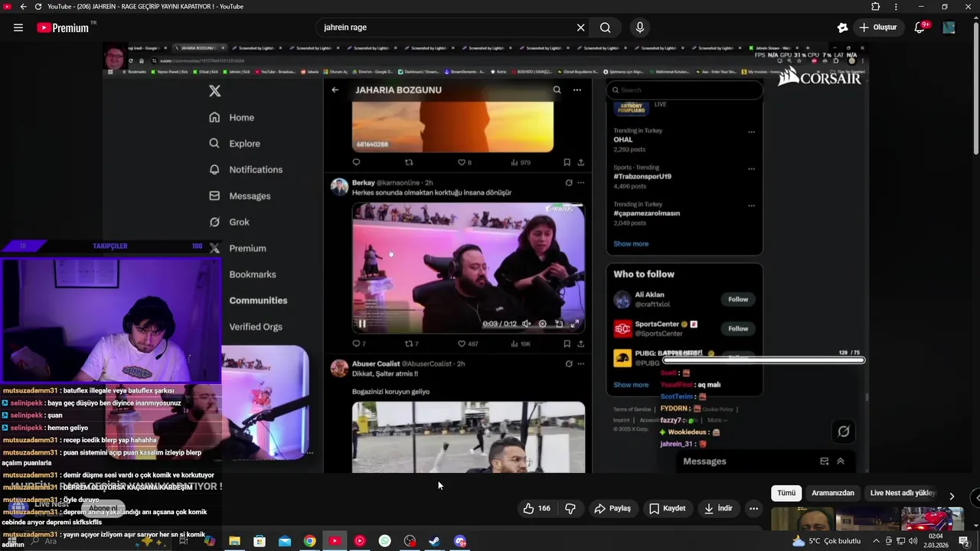This screenshot has height=551, width=980.
Task: Like the video showing 166 likes
Action: click(x=537, y=508)
